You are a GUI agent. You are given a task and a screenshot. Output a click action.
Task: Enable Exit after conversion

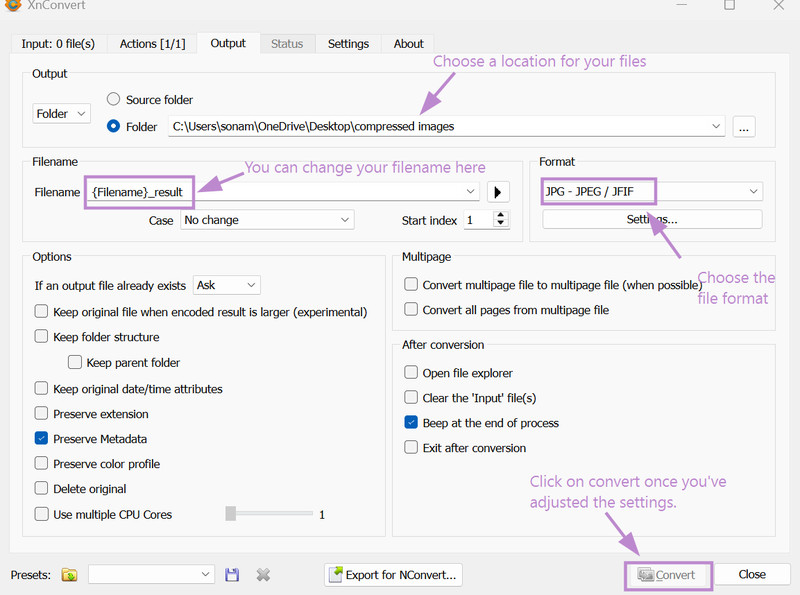tap(411, 448)
